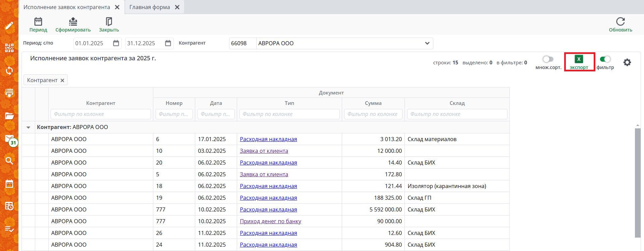Click the Сумма column filter field
The image size is (644, 251).
click(373, 114)
